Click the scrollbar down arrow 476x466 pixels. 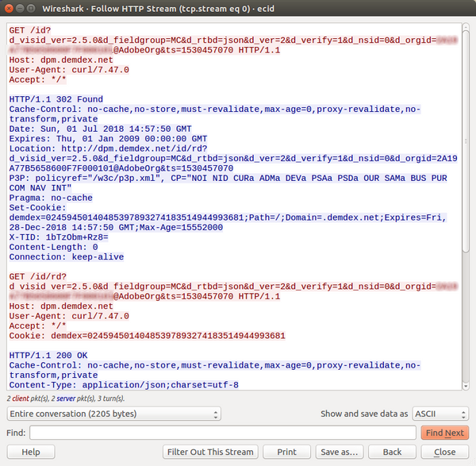click(x=466, y=386)
